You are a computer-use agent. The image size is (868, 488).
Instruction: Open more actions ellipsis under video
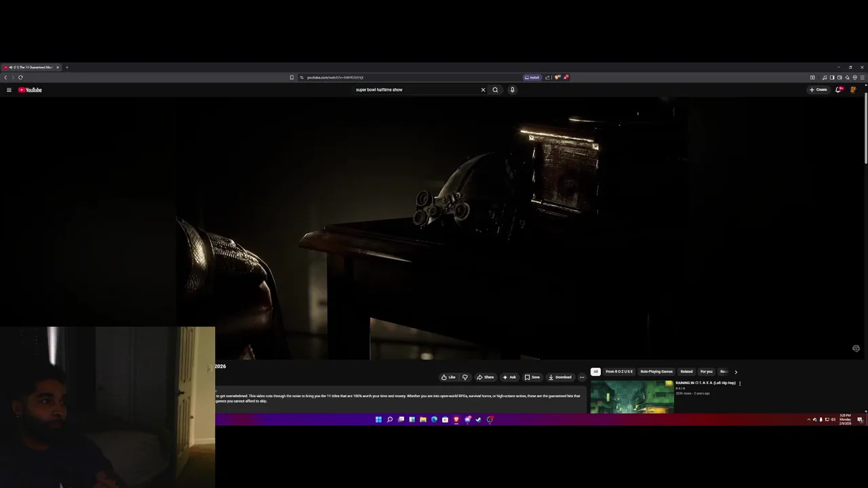pos(582,377)
